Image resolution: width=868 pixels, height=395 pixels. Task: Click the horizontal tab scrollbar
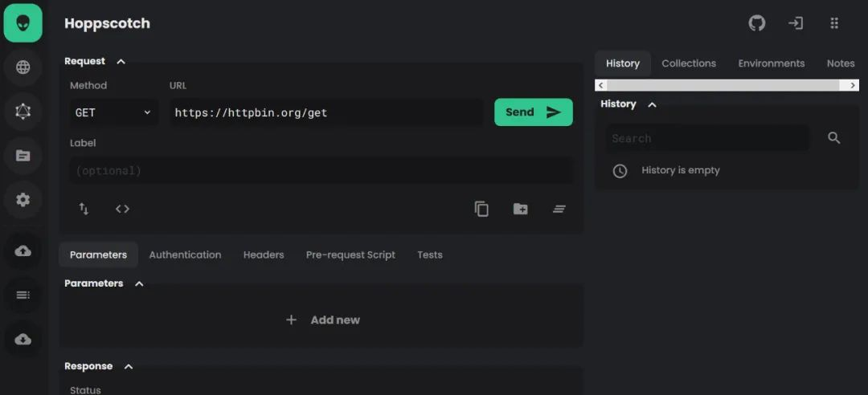727,85
